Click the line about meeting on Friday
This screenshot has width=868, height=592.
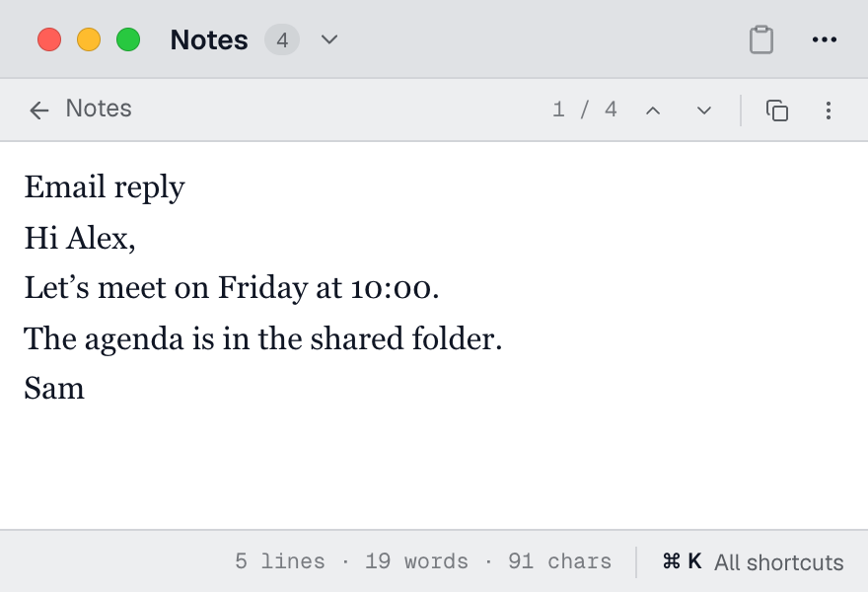point(232,288)
